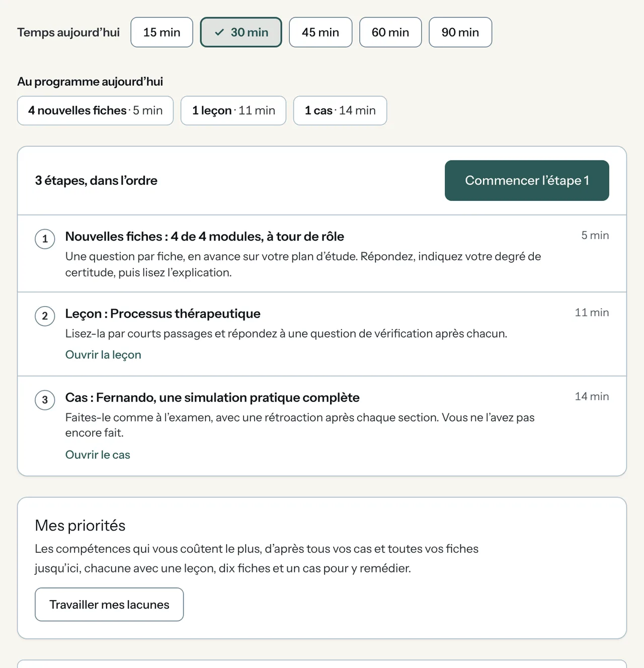Pick the 90 min time option
The height and width of the screenshot is (668, 644).
click(x=460, y=32)
